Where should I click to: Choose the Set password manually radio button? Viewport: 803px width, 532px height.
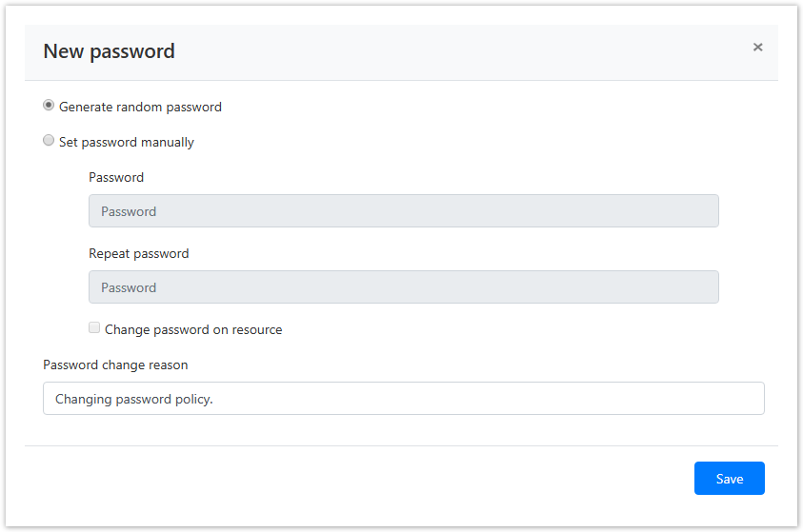[x=49, y=141]
